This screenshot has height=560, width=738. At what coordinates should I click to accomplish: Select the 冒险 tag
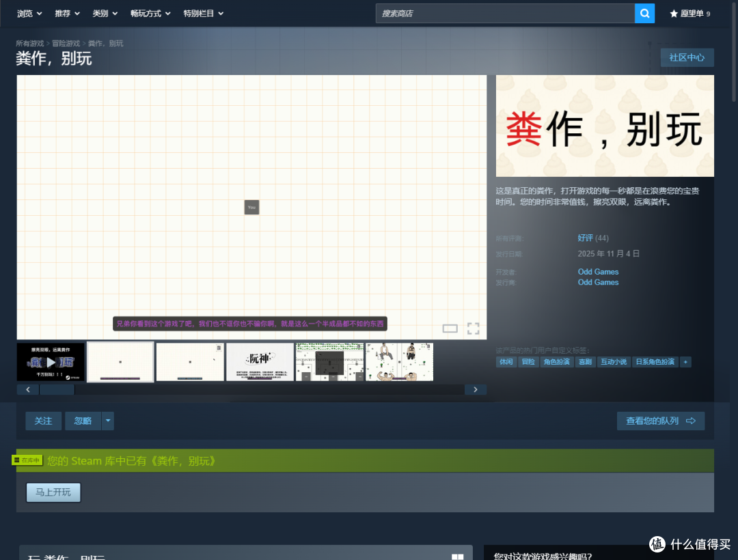click(x=528, y=362)
